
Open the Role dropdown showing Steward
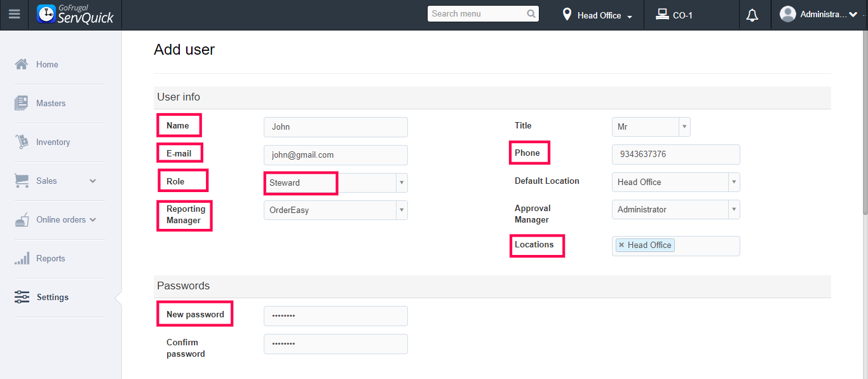click(401, 183)
